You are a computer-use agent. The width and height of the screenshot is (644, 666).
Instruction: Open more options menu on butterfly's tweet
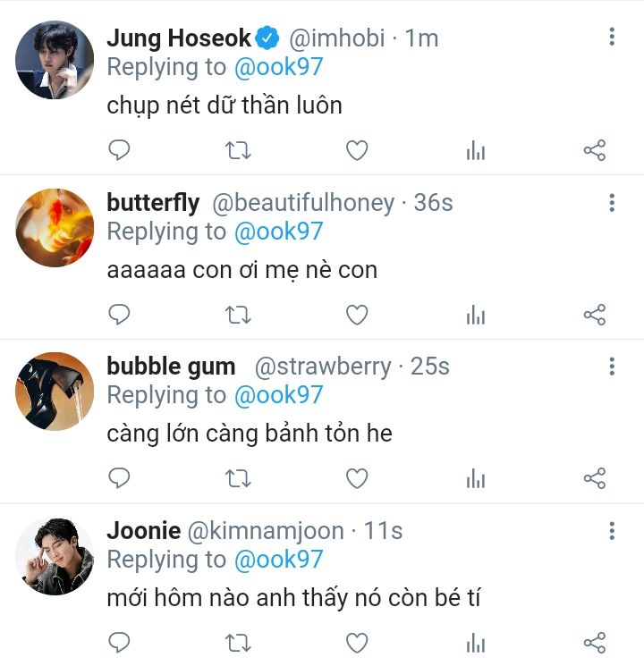[612, 202]
